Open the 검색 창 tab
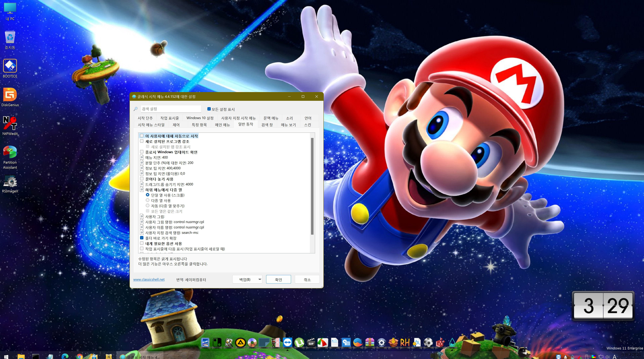 267,125
